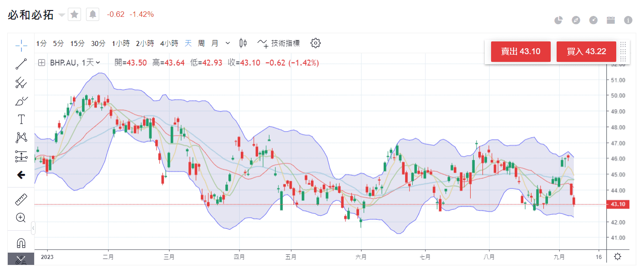Open chart settings gear in top toolbar
644x269 pixels.
315,43
